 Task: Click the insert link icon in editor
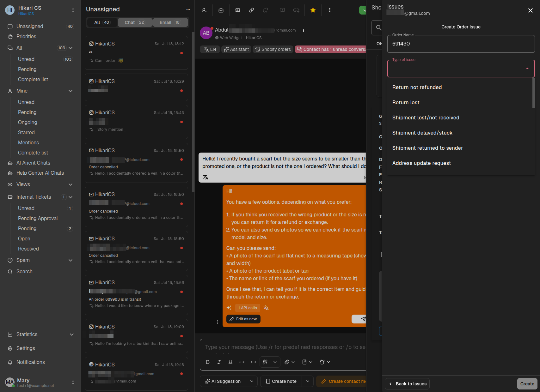point(242,362)
